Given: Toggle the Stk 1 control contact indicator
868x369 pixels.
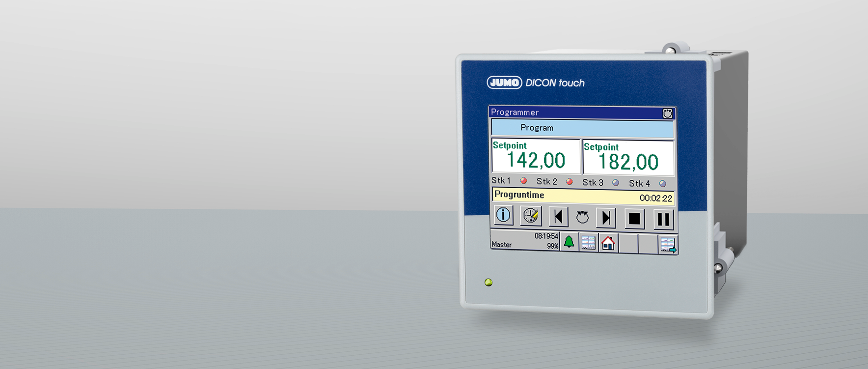Looking at the screenshot, I should point(523,181).
